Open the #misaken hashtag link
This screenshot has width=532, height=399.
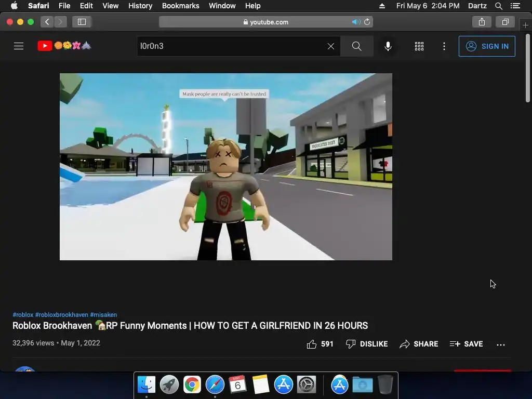click(x=103, y=315)
